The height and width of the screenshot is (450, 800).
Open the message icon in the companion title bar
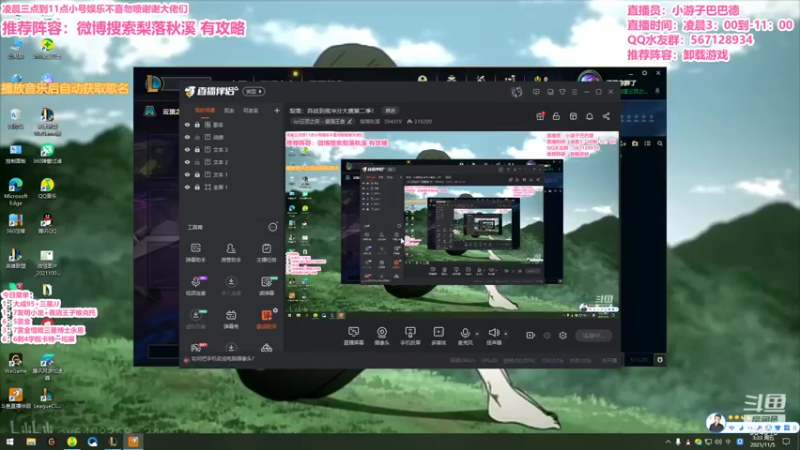536,92
